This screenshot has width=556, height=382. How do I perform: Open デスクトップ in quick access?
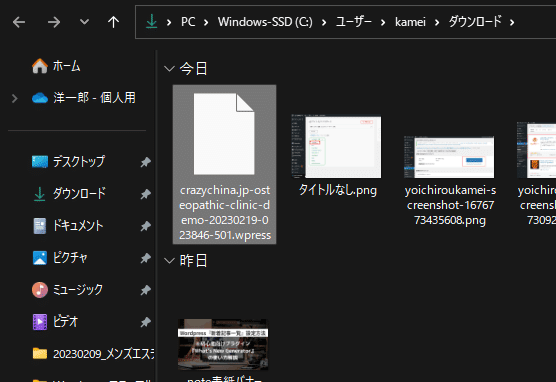79,162
